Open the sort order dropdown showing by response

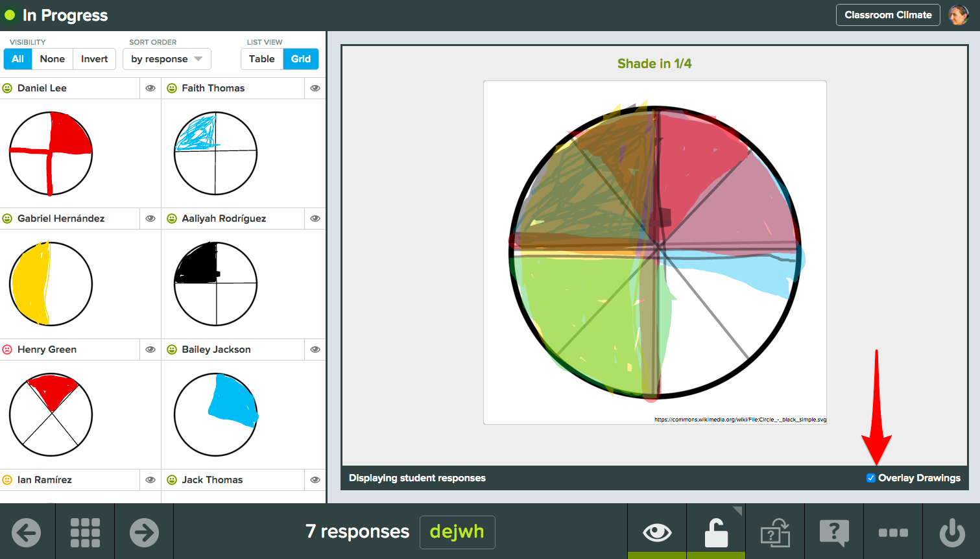(x=167, y=58)
